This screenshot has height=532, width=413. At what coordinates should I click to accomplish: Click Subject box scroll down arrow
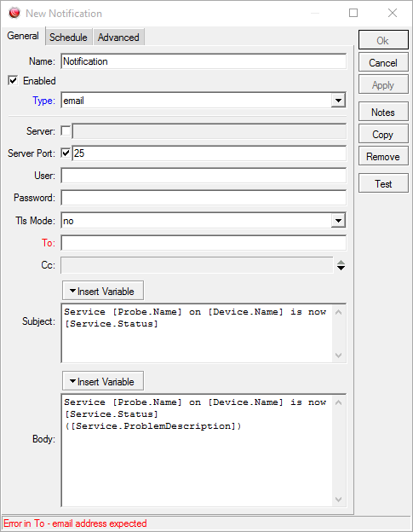coord(338,356)
